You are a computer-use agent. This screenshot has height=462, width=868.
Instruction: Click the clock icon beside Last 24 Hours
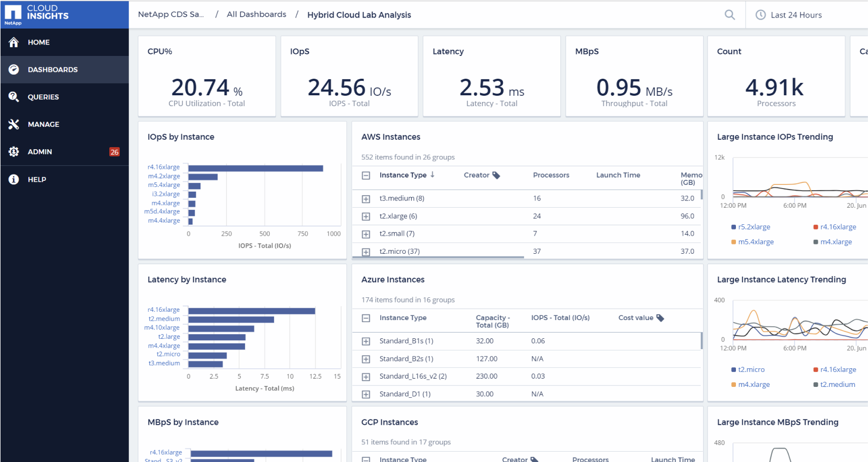[x=761, y=15]
